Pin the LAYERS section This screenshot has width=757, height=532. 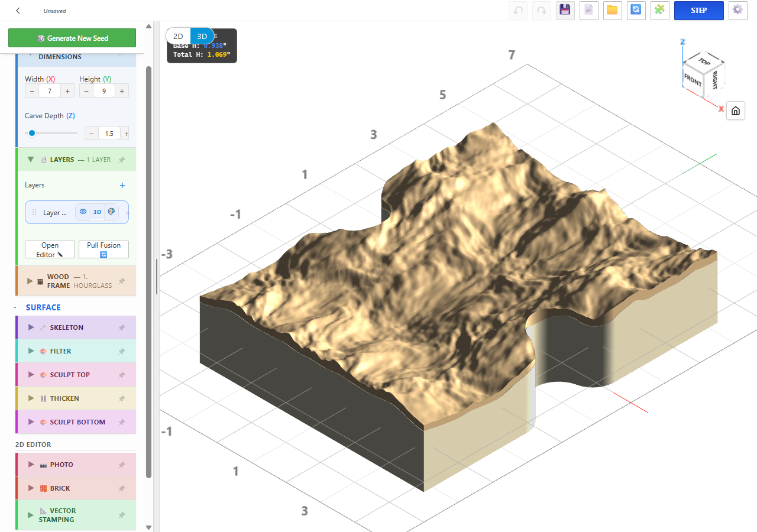coord(122,160)
